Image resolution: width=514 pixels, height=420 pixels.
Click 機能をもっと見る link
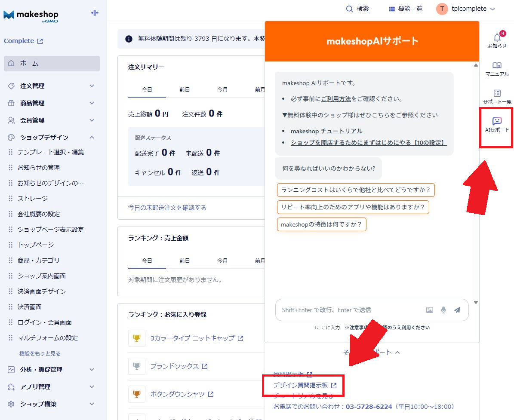point(40,353)
